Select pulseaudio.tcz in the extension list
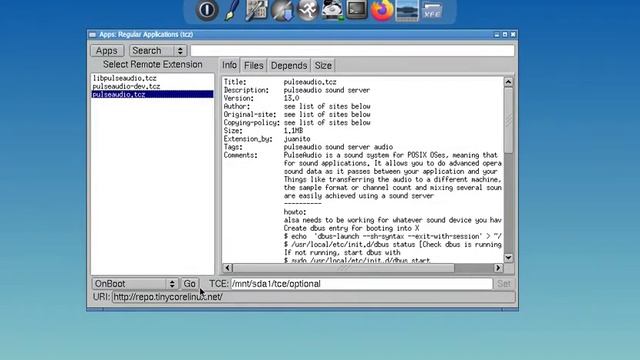This screenshot has height=360, width=640. [152, 94]
